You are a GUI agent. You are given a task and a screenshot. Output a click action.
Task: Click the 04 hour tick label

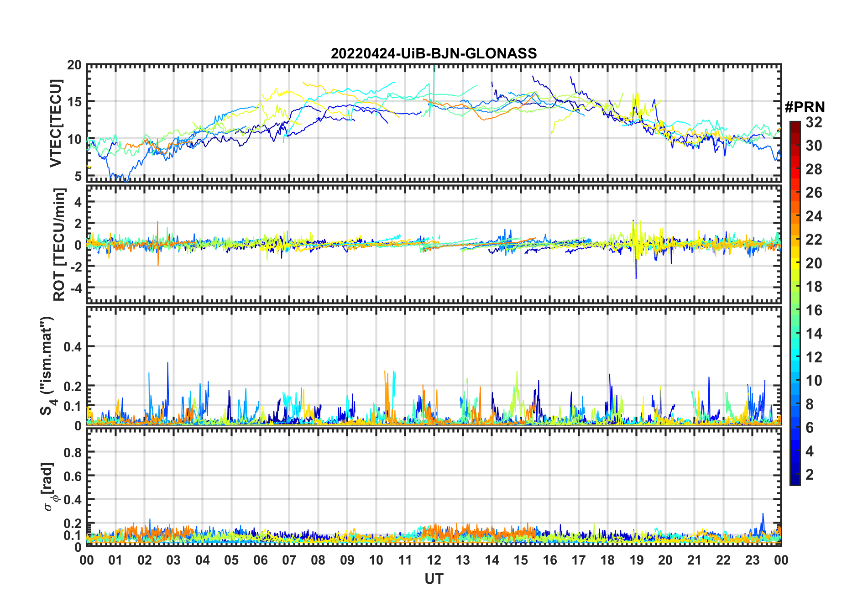203,560
